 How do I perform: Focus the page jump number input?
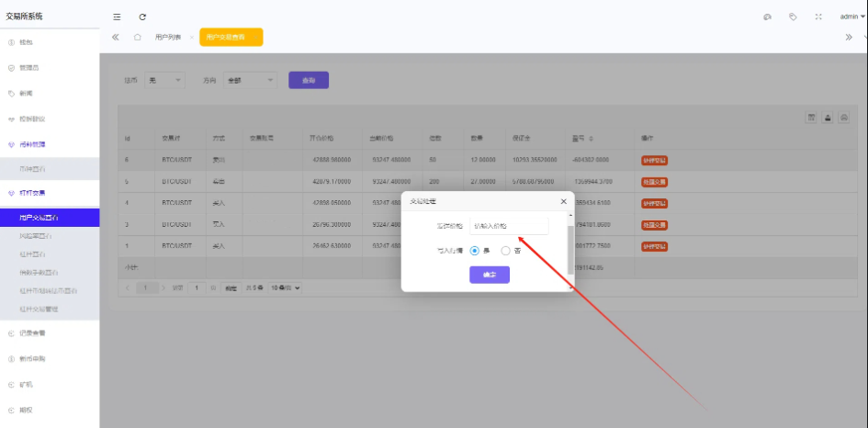click(x=197, y=287)
